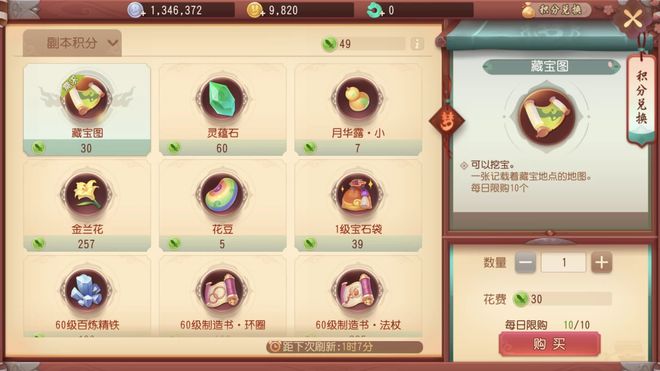Expand the 副本积分 dropdown selector
This screenshot has height=371, width=660.
point(72,43)
